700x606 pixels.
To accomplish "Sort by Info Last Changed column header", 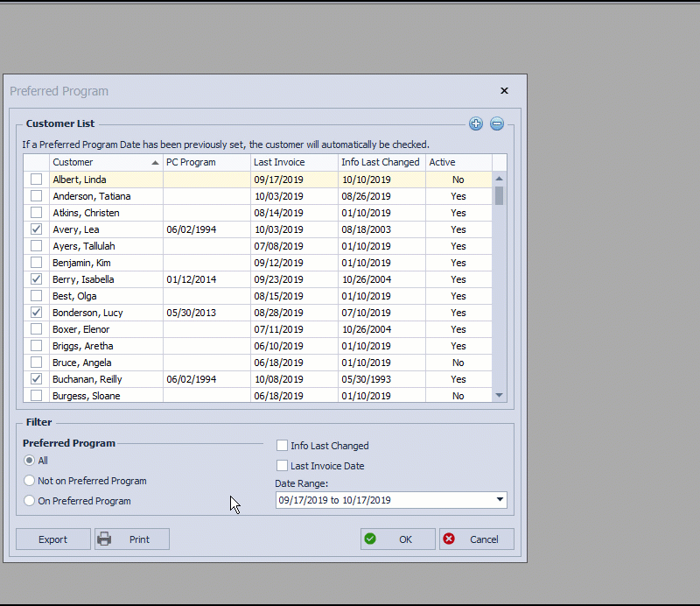I will (x=381, y=162).
